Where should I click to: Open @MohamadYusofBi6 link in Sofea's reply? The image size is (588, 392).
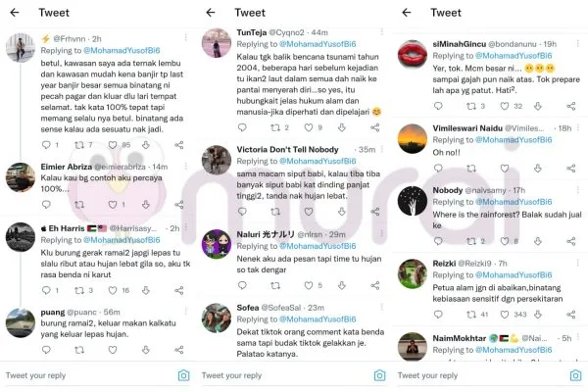pyautogui.click(x=318, y=319)
